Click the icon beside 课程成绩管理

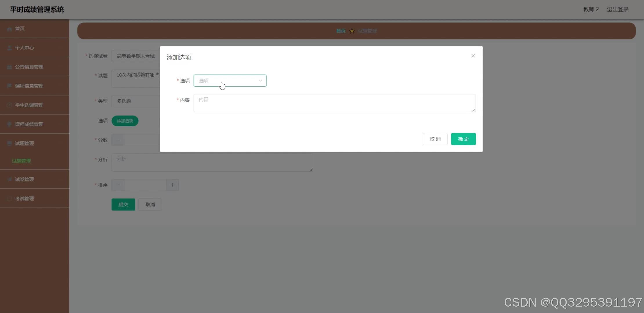[9, 124]
